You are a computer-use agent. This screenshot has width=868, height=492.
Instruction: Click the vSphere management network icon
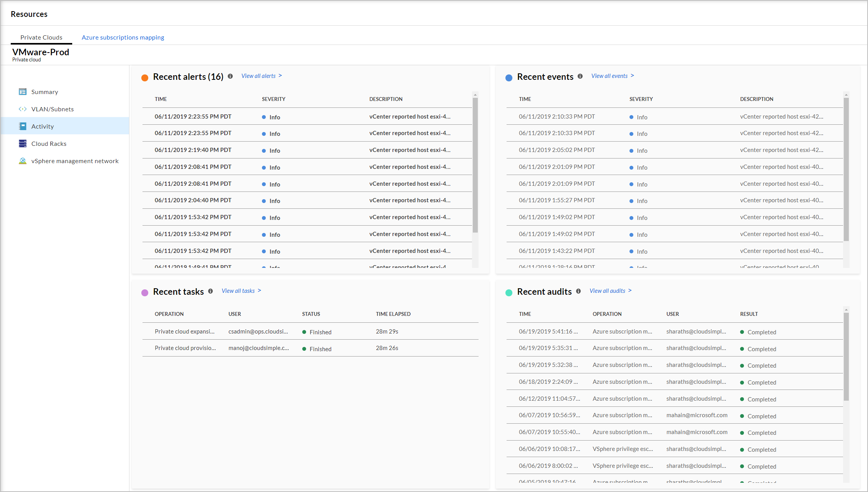pos(22,161)
